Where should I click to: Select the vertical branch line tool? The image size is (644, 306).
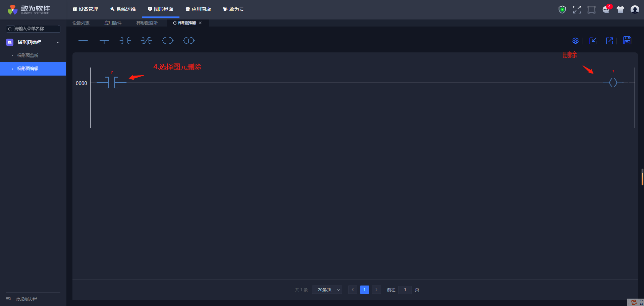(104, 41)
